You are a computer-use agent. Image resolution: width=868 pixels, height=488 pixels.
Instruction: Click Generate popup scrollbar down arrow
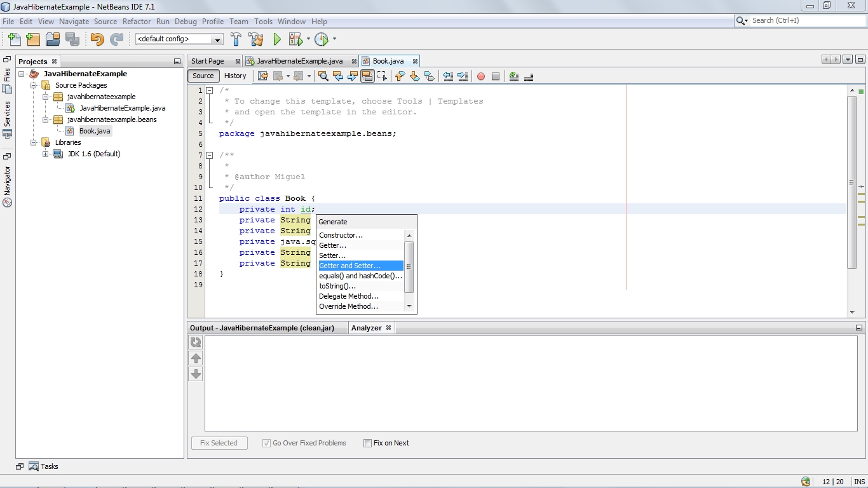[409, 306]
